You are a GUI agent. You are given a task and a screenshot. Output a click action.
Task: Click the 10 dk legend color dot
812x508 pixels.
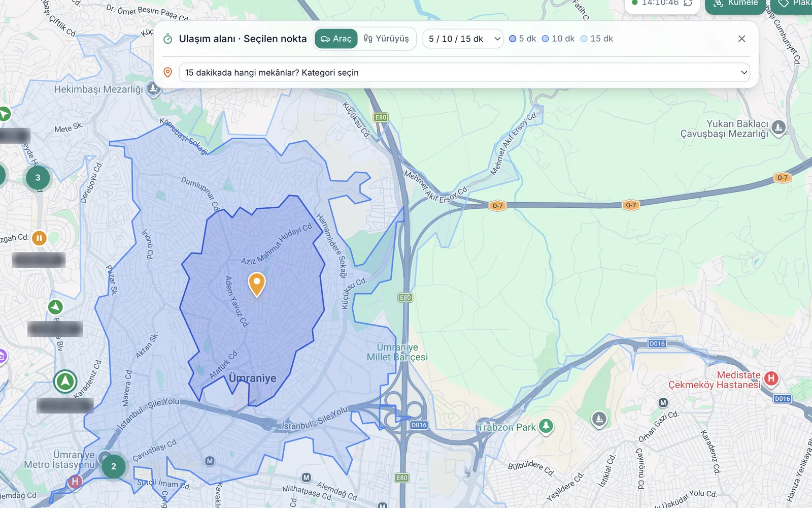(546, 39)
